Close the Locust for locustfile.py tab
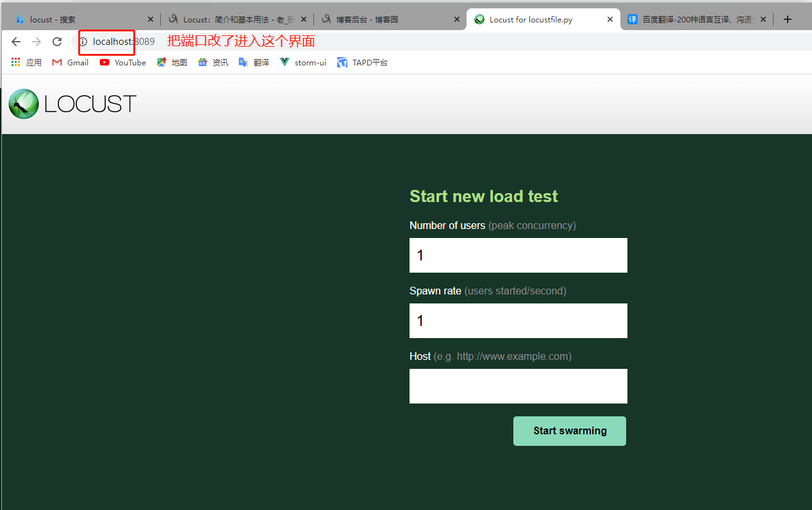This screenshot has height=510, width=812. (609, 19)
